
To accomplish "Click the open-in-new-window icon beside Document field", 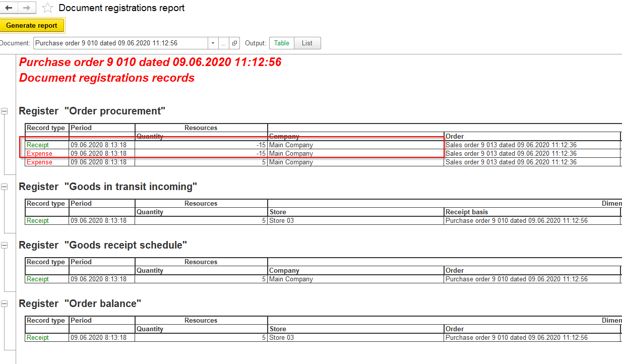I will (x=235, y=43).
